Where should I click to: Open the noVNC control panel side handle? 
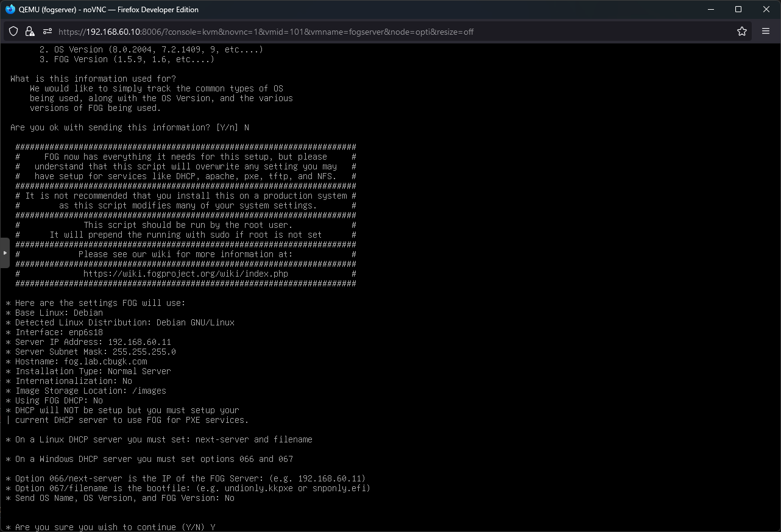5,253
